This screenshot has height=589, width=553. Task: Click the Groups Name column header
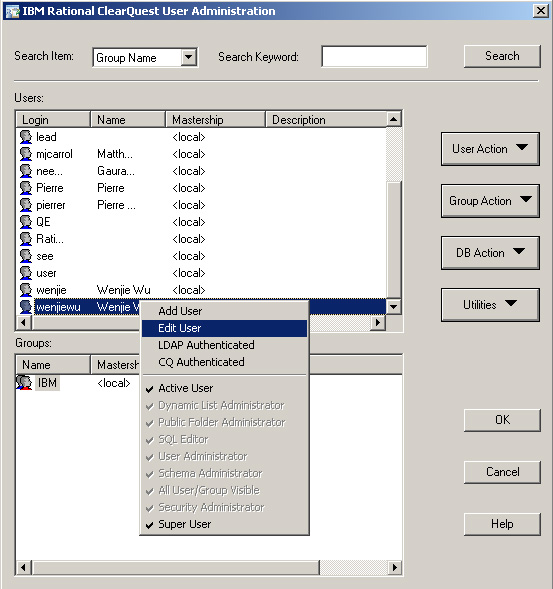pos(53,365)
